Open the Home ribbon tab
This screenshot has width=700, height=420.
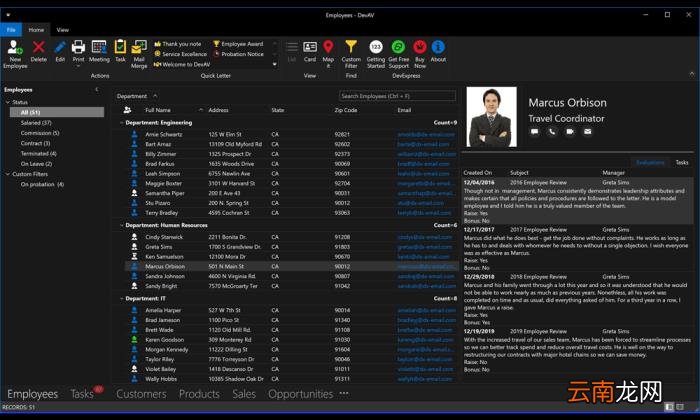[x=36, y=30]
